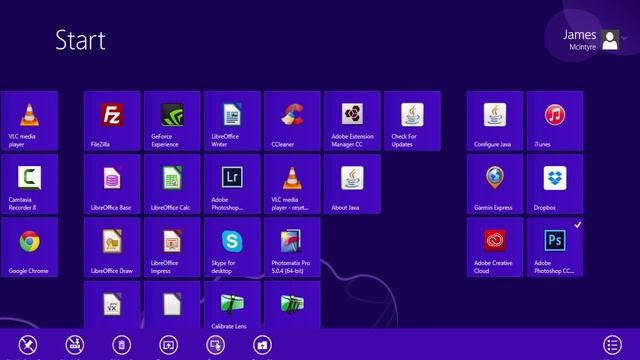Open CCleaner tile
640x360 pixels.
(x=292, y=121)
